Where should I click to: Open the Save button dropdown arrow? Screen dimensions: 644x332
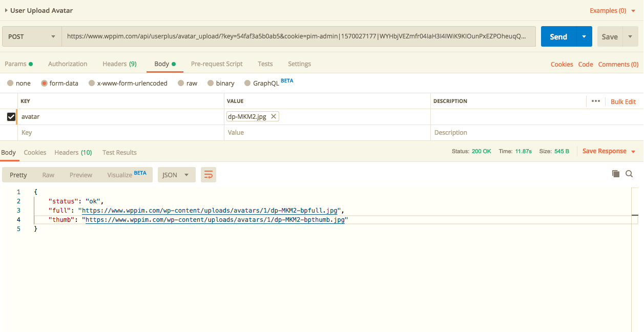(x=630, y=36)
